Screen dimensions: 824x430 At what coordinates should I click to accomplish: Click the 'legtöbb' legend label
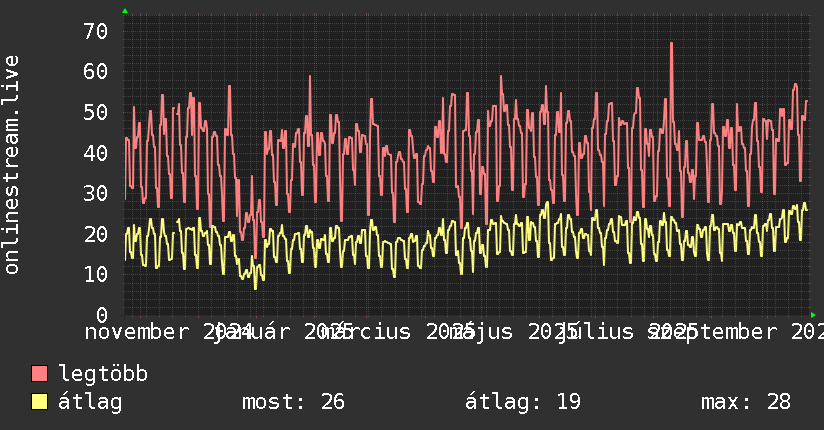103,374
